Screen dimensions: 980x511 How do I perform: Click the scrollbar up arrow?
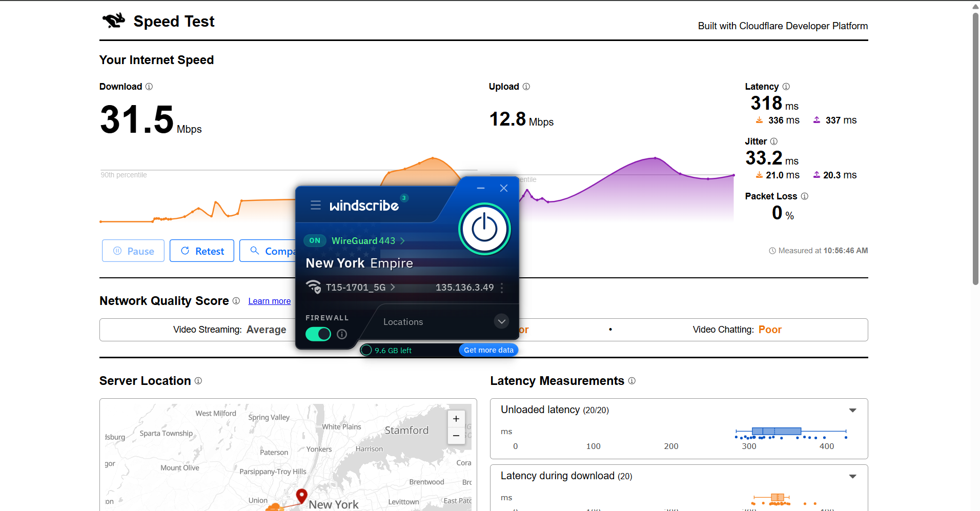tap(975, 6)
